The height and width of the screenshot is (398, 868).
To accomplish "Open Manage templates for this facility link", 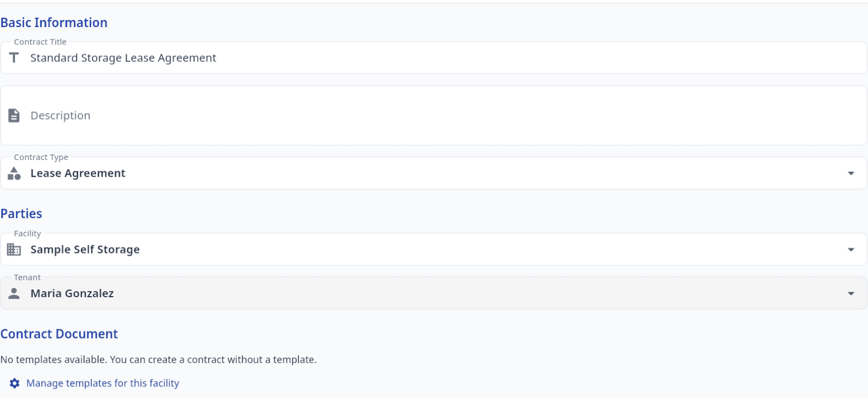I will tap(102, 383).
